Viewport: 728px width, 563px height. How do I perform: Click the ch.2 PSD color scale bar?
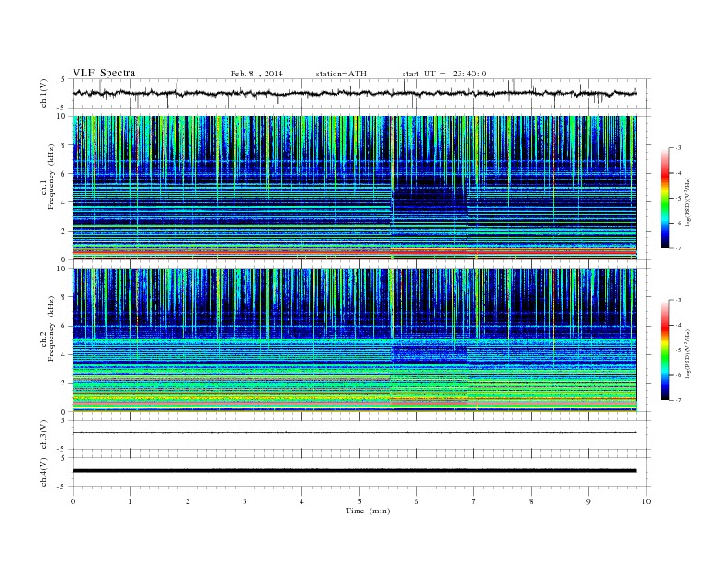(665, 350)
